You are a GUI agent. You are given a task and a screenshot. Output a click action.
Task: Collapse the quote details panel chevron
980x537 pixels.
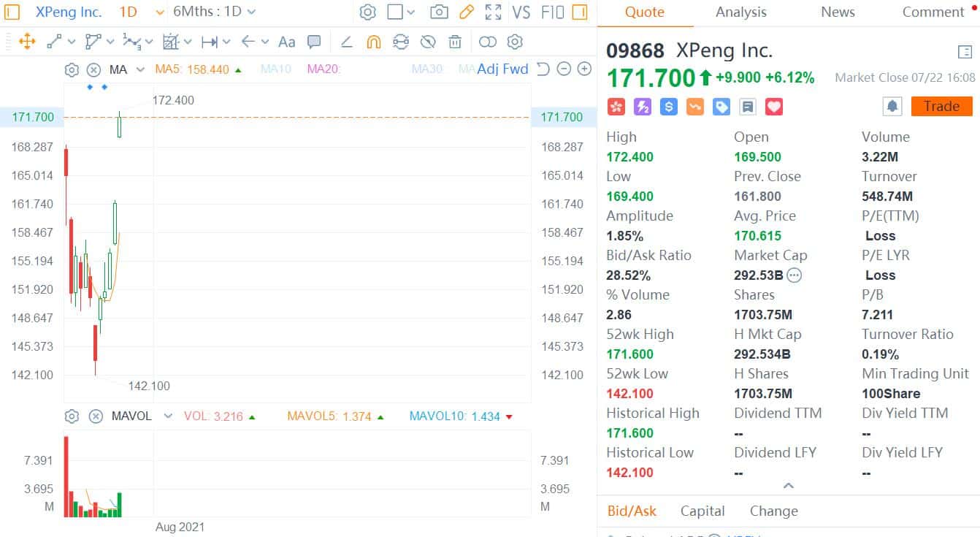789,484
